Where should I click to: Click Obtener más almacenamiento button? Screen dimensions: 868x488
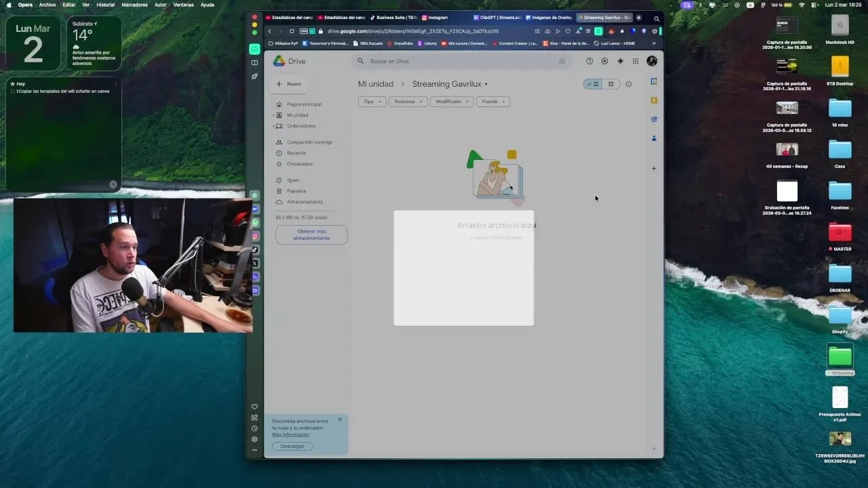[x=311, y=235]
